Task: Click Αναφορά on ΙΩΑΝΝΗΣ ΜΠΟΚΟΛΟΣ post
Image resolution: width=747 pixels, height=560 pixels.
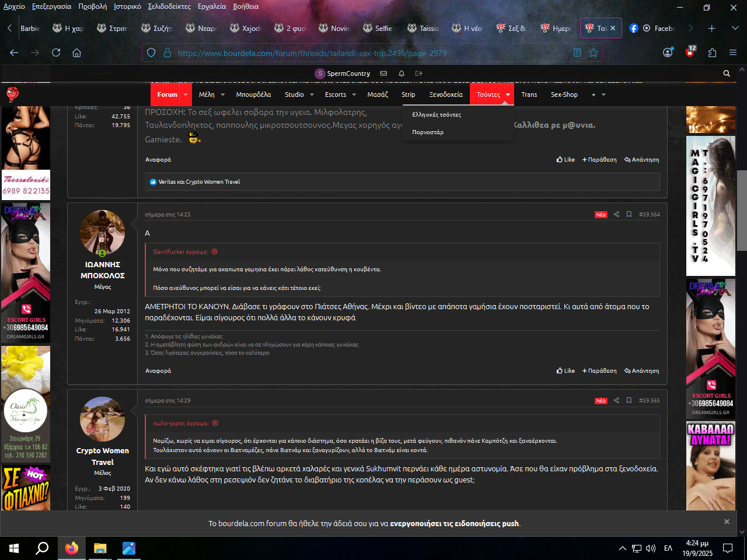Action: pos(158,371)
